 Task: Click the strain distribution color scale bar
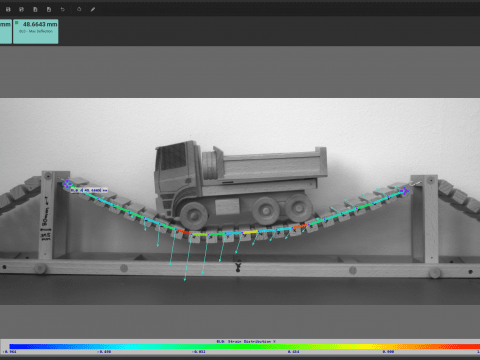coord(245,347)
